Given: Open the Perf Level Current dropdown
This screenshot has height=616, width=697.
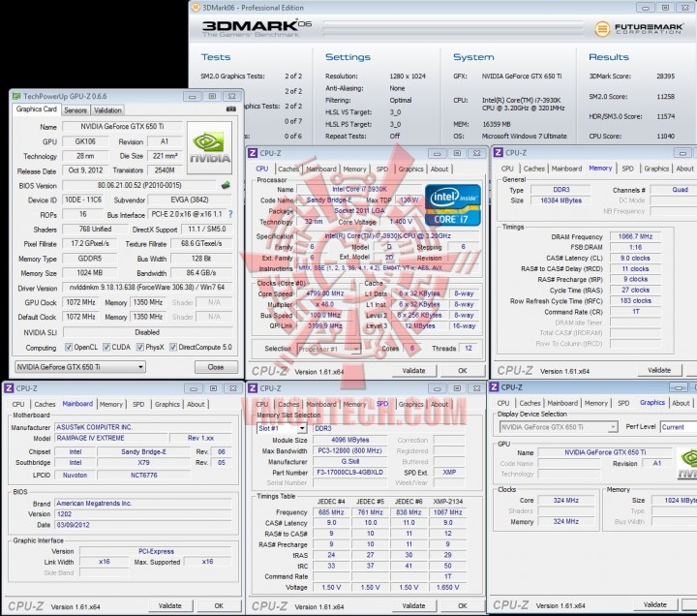Looking at the screenshot, I should (679, 427).
